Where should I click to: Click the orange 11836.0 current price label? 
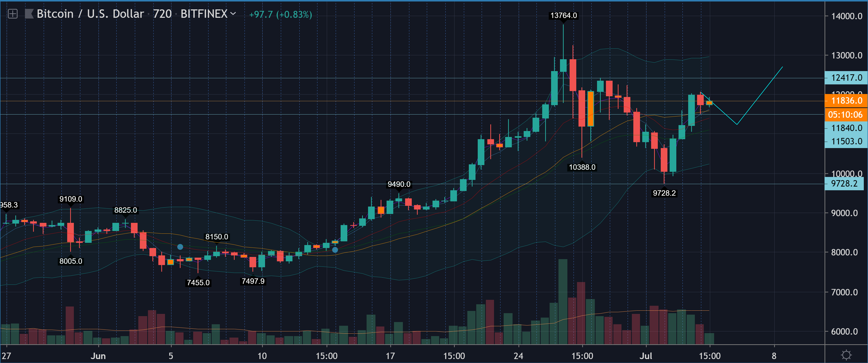tap(846, 101)
